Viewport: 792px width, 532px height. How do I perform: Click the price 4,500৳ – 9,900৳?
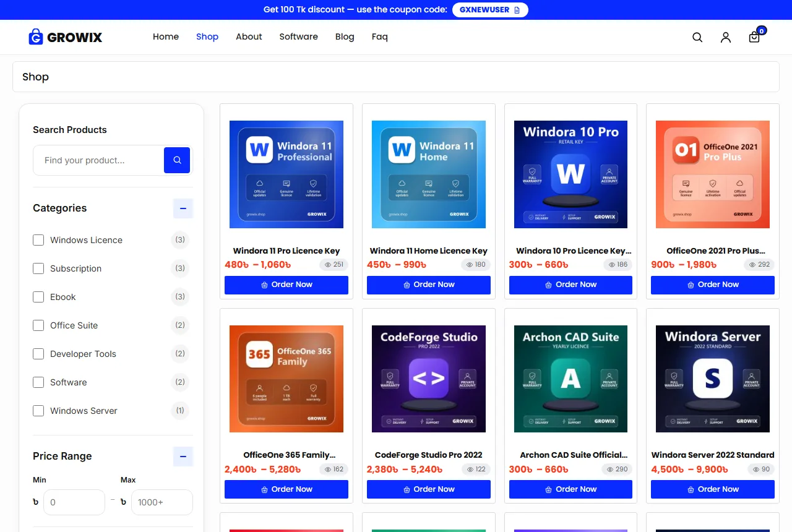pyautogui.click(x=689, y=470)
